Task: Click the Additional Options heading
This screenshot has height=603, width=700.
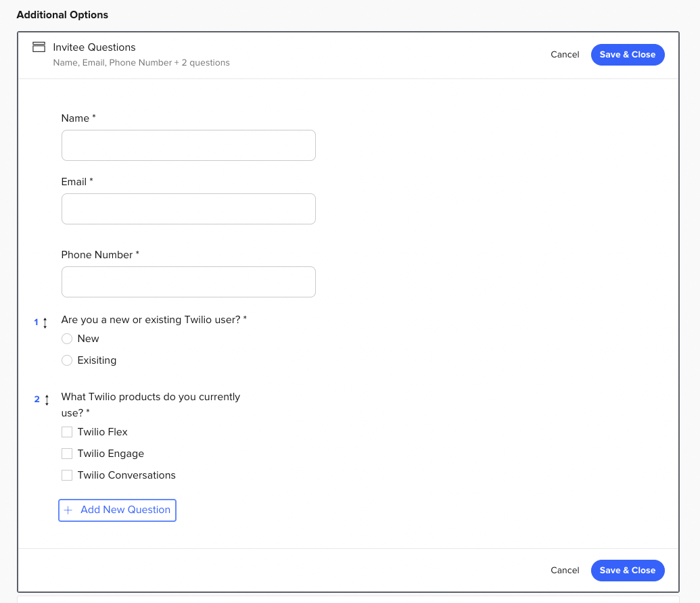Action: (62, 15)
